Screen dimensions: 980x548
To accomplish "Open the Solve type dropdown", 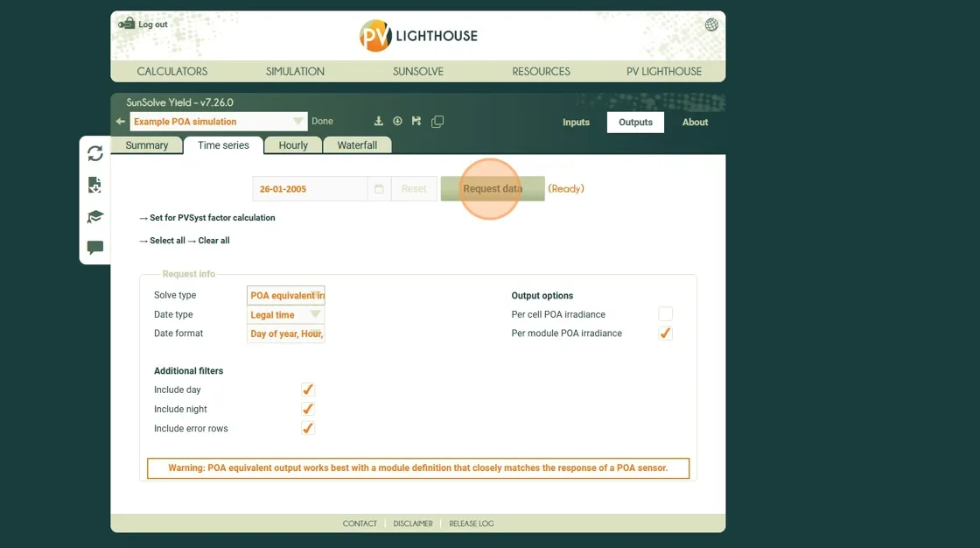I will point(286,296).
